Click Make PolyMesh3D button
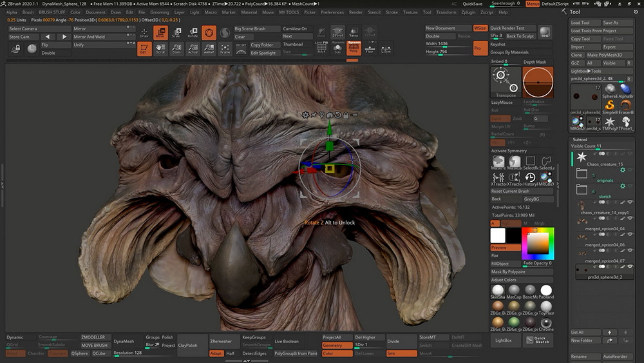This screenshot has height=363, width=644. tap(609, 55)
